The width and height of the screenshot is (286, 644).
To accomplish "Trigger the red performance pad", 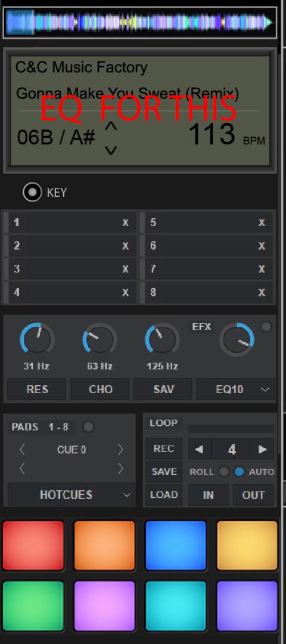I will [x=33, y=546].
